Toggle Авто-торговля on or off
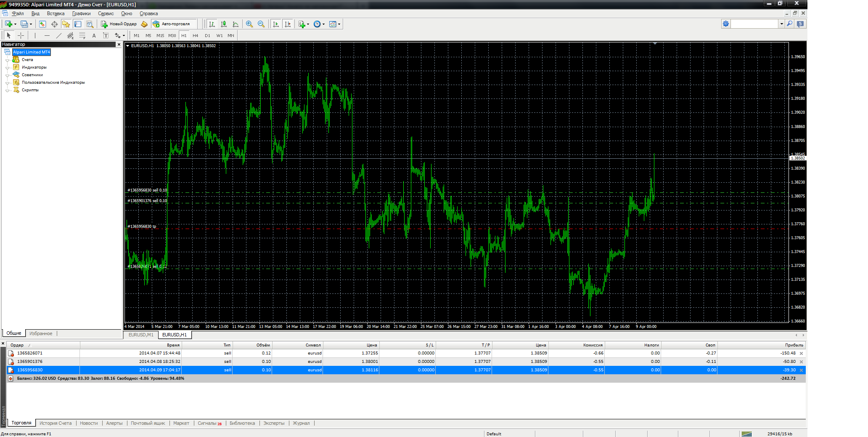The image size is (868, 437). point(174,24)
